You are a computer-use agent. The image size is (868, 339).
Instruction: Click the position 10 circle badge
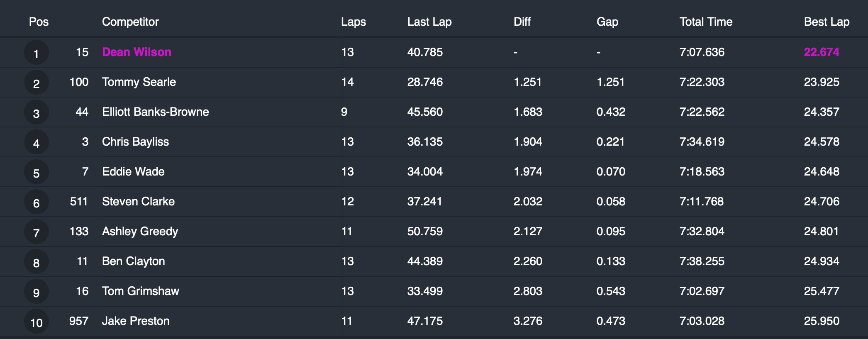click(37, 322)
